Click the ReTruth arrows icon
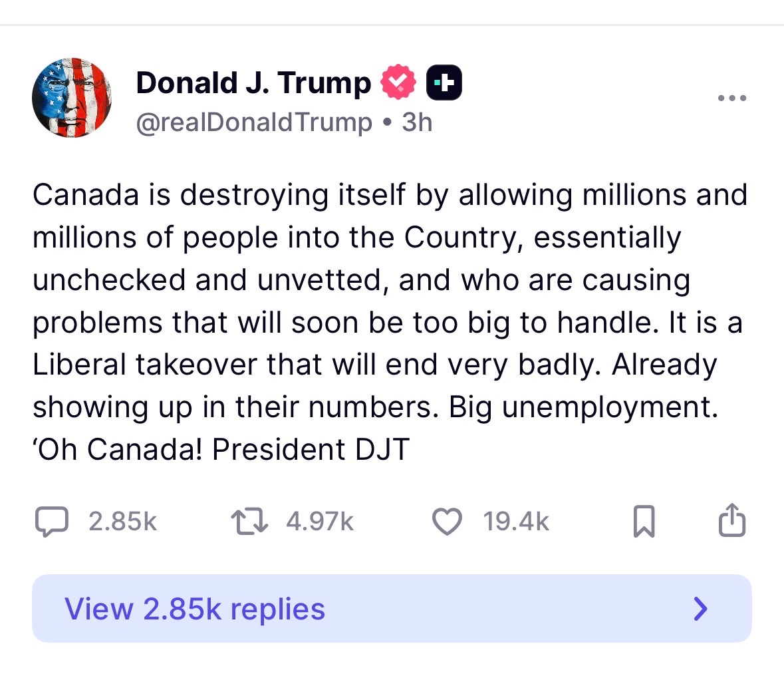 click(x=249, y=522)
